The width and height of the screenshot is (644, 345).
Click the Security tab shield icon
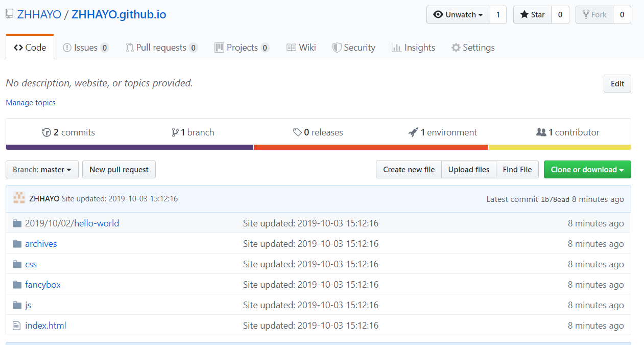337,48
